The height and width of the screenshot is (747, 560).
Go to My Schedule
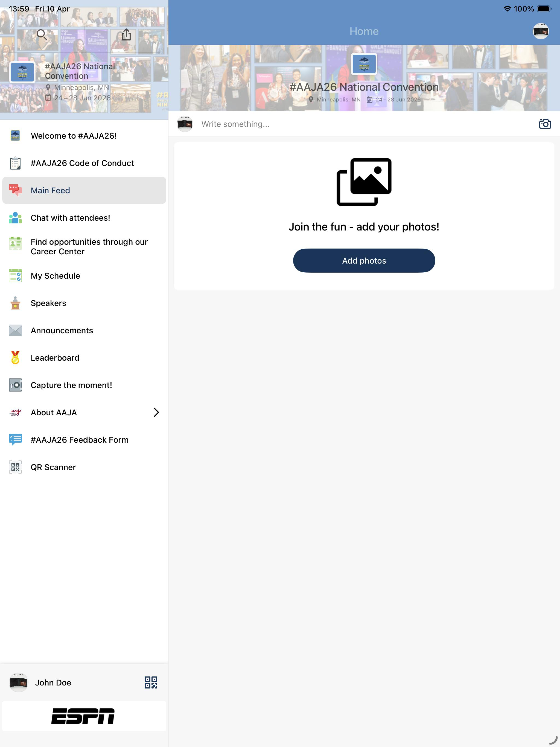click(84, 276)
